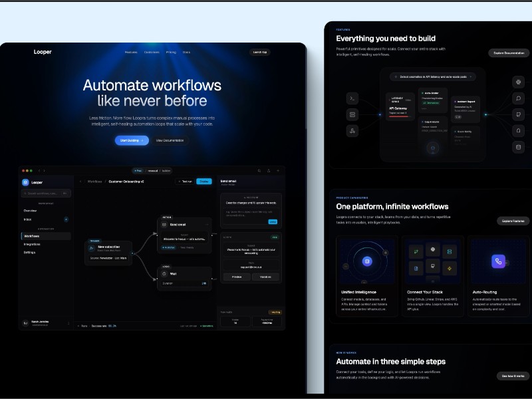Open the Customers navigation item
Image resolution: width=532 pixels, height=399 pixels.
152,52
